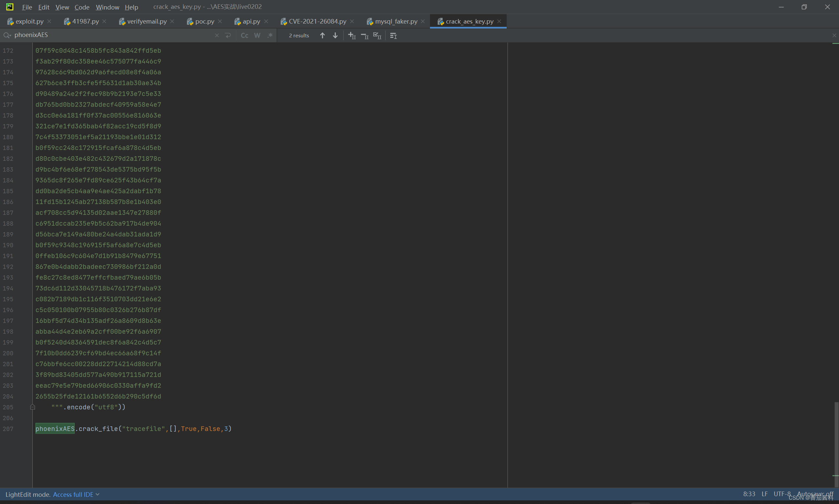
Task: Clear the phoenixAES search text
Action: (x=217, y=35)
